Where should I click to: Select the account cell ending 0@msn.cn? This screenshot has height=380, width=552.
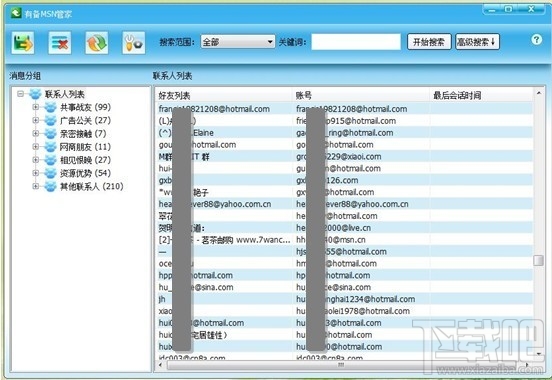click(x=331, y=240)
